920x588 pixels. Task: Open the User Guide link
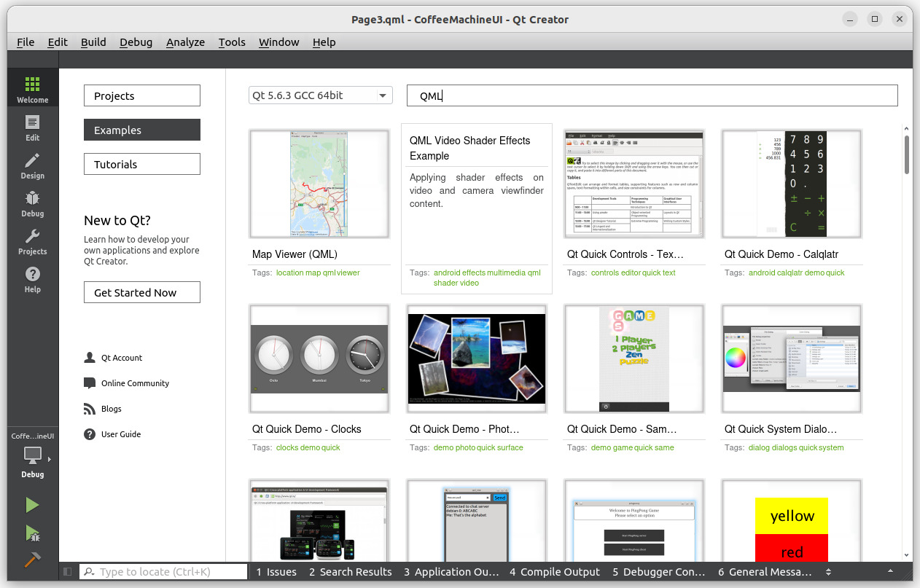pyautogui.click(x=112, y=434)
